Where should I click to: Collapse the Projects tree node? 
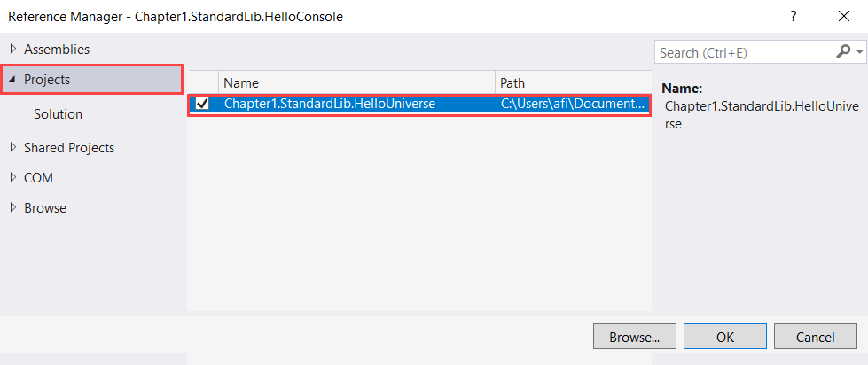click(x=12, y=81)
